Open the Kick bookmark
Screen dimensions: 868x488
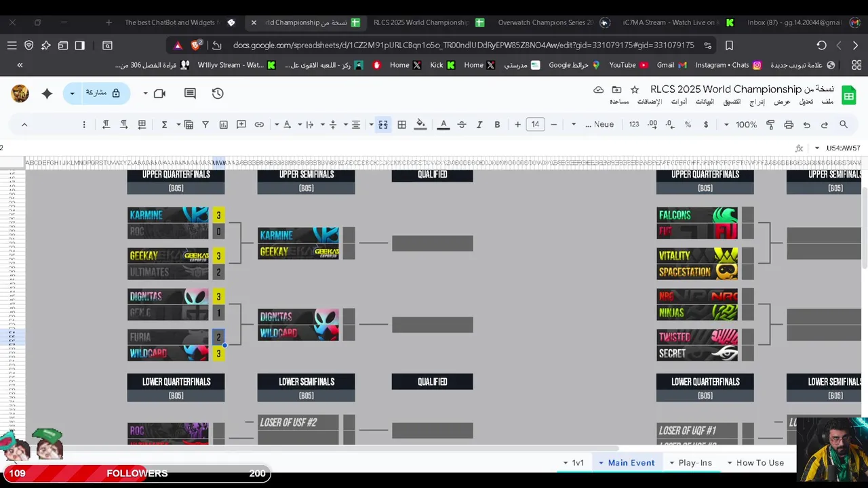click(442, 65)
